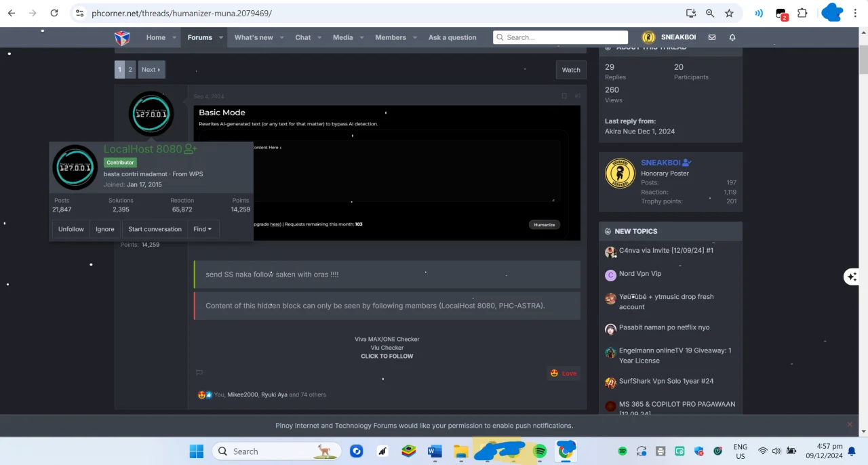Click the Love reaction button
Viewport: 868px width, 465px height.
[x=564, y=373]
